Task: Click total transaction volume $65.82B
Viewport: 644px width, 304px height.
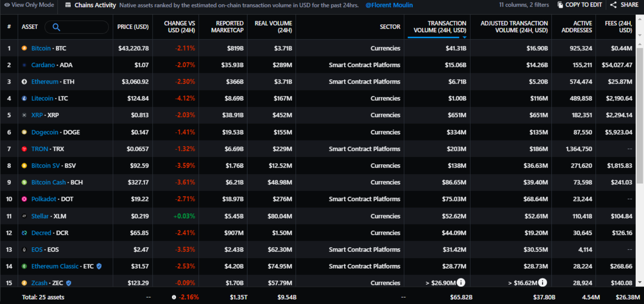Action: (x=461, y=297)
